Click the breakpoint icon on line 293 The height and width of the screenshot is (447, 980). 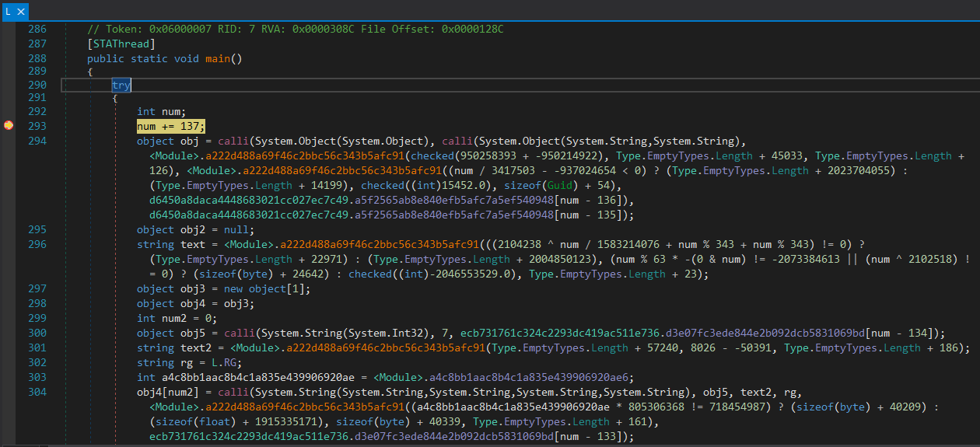(x=9, y=126)
